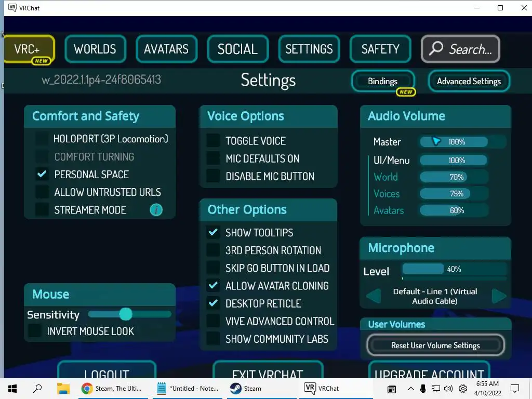The image size is (532, 399).
Task: Click Mouse Sensitivity slider knob
Action: [x=126, y=314]
